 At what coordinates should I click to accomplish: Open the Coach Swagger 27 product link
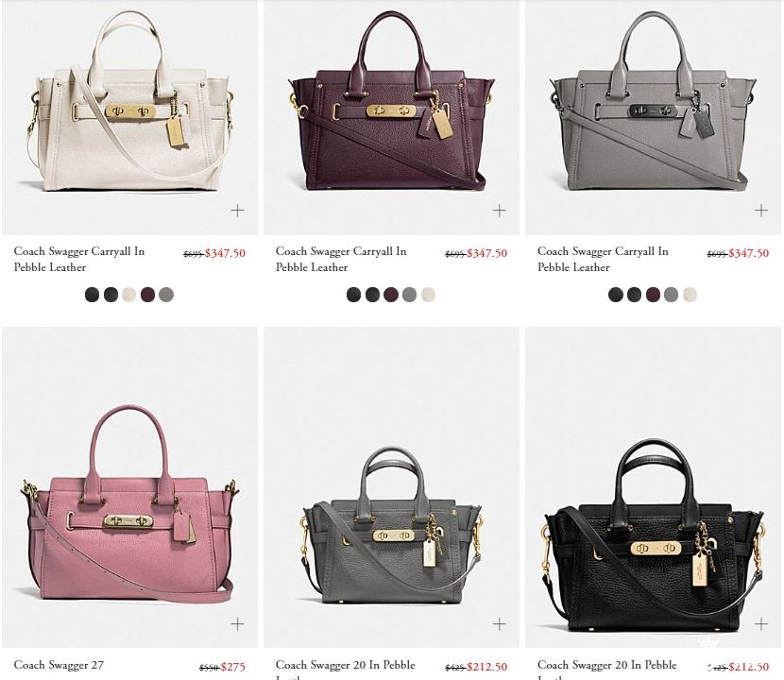(59, 665)
